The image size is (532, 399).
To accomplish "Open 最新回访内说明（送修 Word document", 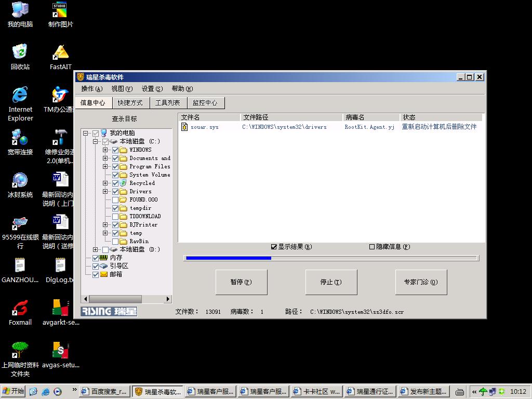I will (58, 232).
